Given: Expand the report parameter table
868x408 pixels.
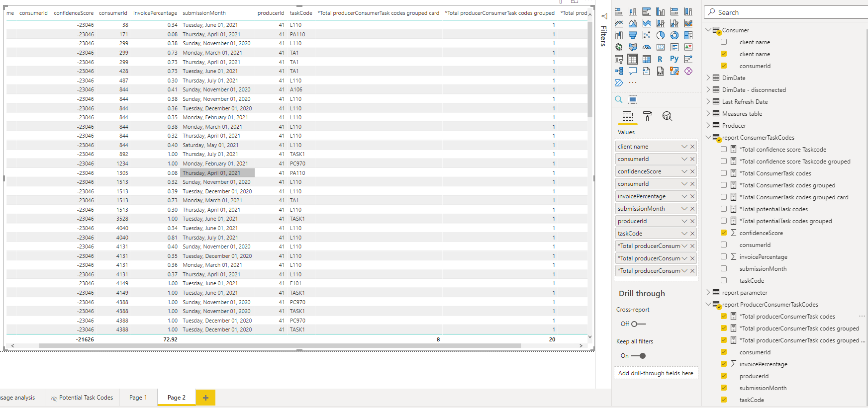Looking at the screenshot, I should [708, 292].
